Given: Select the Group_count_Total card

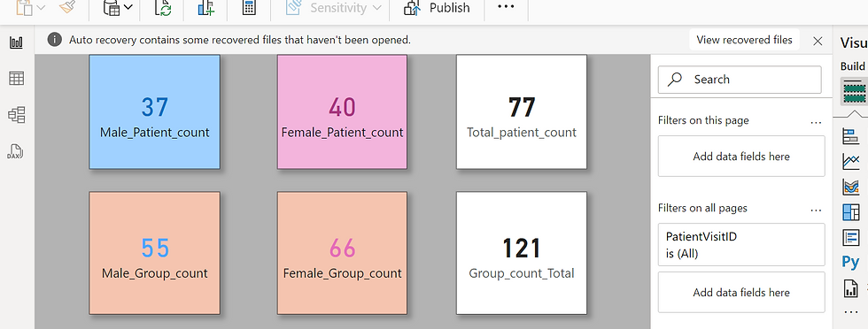Looking at the screenshot, I should pyautogui.click(x=522, y=253).
